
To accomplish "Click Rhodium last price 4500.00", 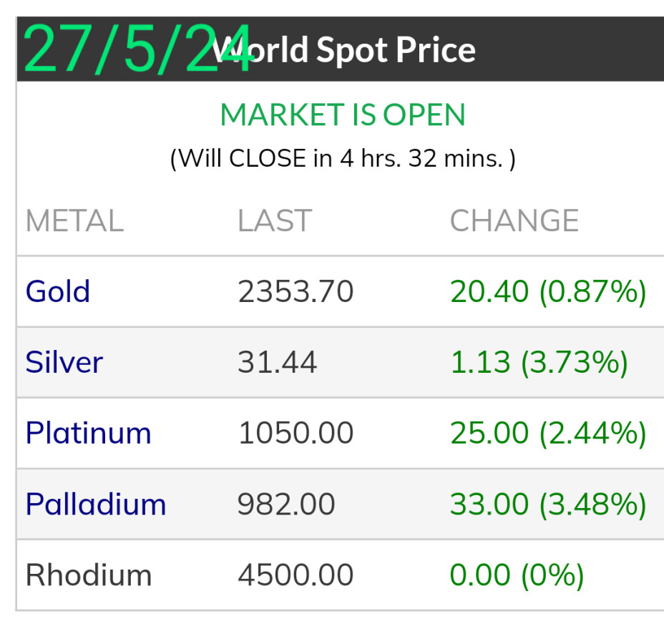I will (x=296, y=575).
